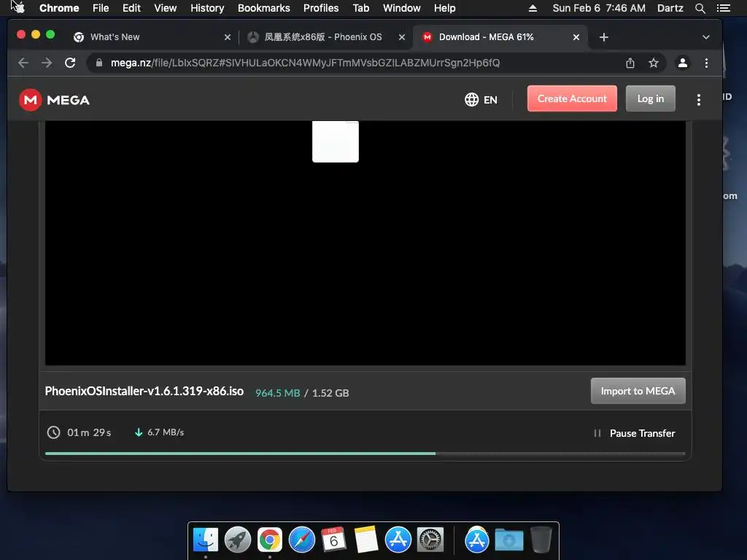Click the file preview thumbnail
747x560 pixels.
[336, 141]
